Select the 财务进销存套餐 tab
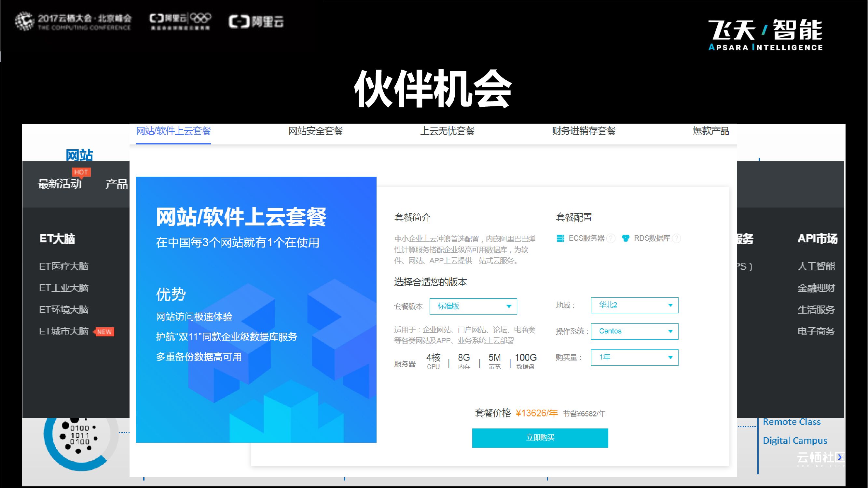868x488 pixels. pyautogui.click(x=584, y=131)
